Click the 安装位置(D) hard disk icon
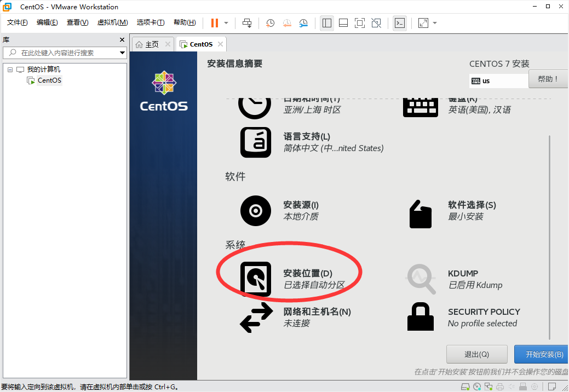 click(x=255, y=279)
